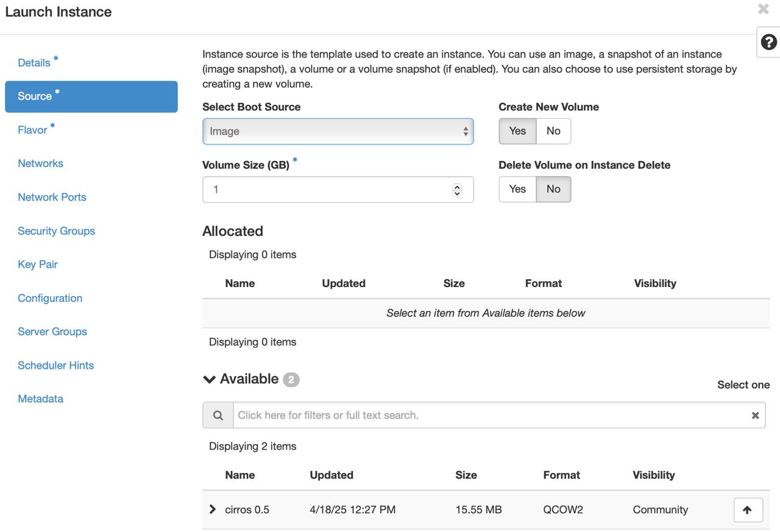
Task: Click the search magnifier icon
Action: pos(218,415)
